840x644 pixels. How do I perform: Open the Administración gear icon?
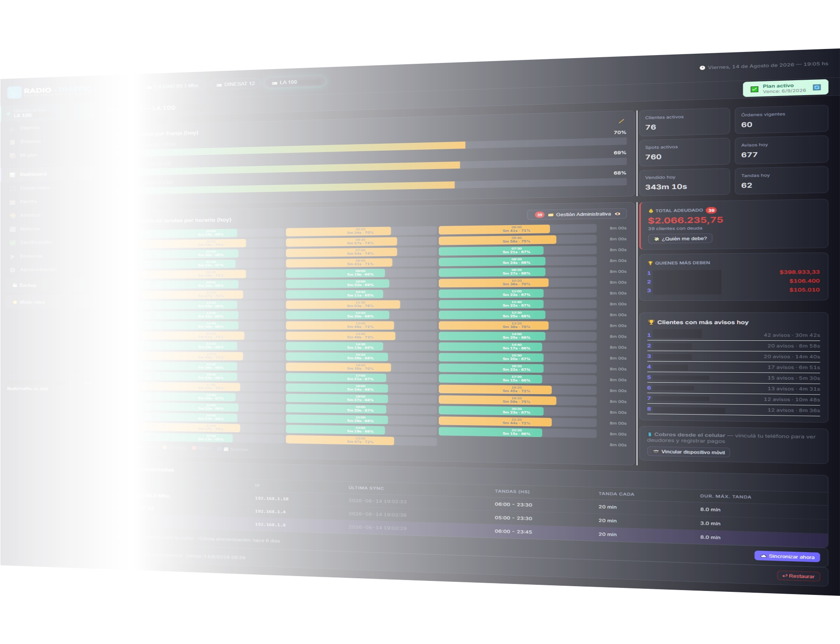tap(12, 270)
